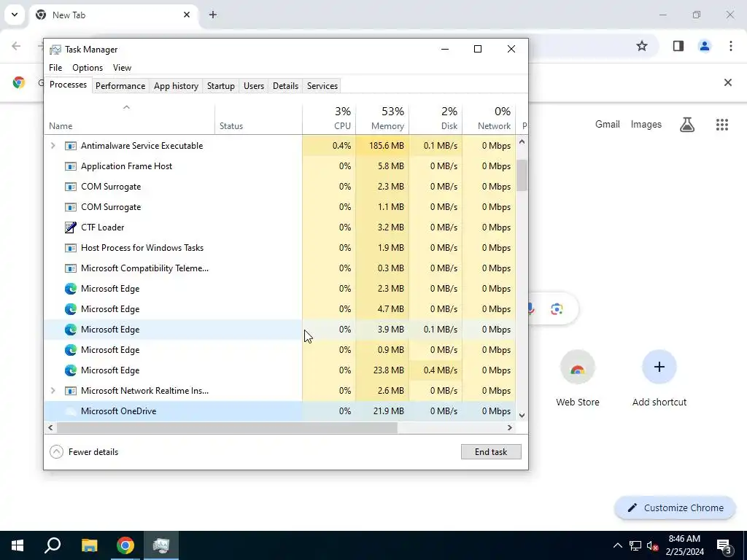747x560 pixels.
Task: Open the Options menu in Task Manager
Action: tap(88, 68)
